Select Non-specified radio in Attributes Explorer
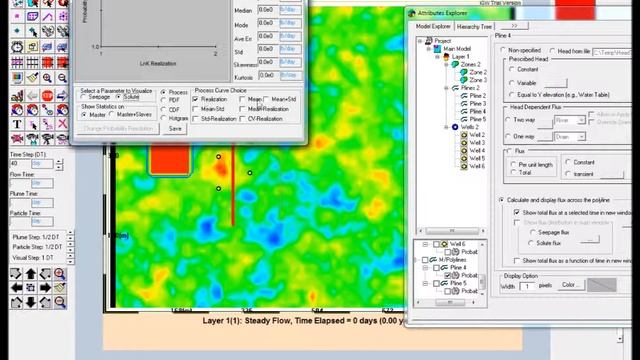The width and height of the screenshot is (640, 360). tap(503, 50)
